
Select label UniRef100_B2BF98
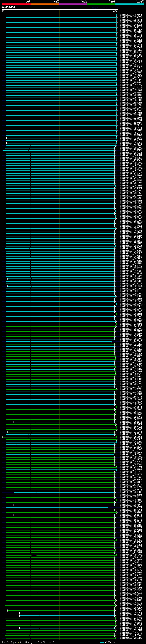[x=131, y=37]
